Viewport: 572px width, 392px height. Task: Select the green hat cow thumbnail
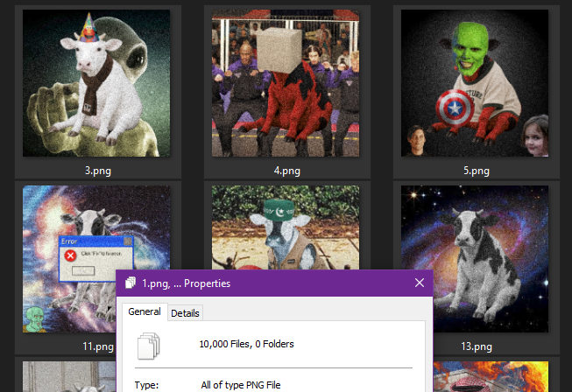click(286, 227)
